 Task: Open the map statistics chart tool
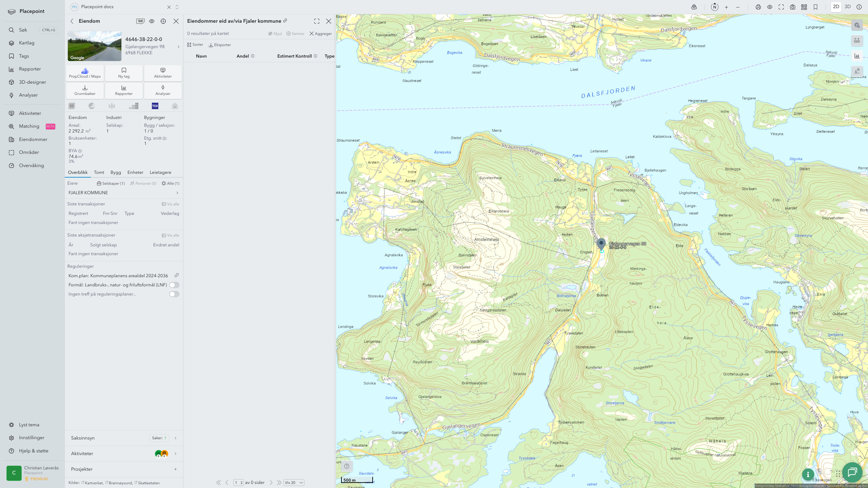pos(857,56)
